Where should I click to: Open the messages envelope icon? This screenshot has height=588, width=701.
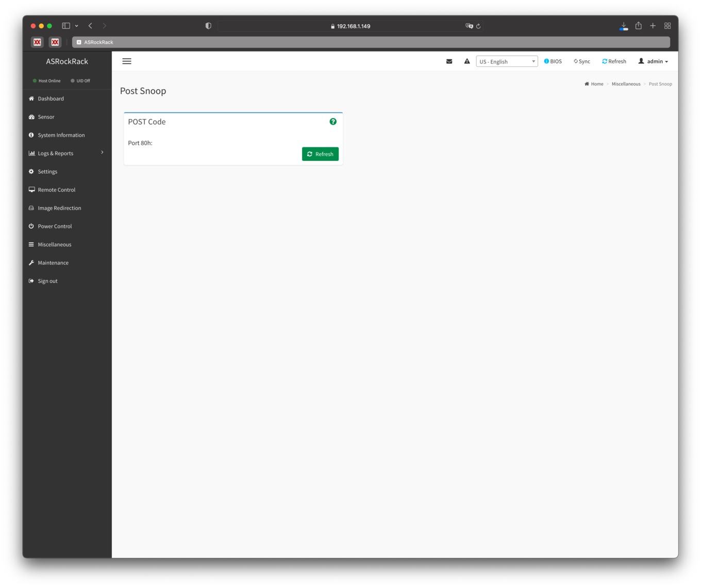pyautogui.click(x=449, y=61)
